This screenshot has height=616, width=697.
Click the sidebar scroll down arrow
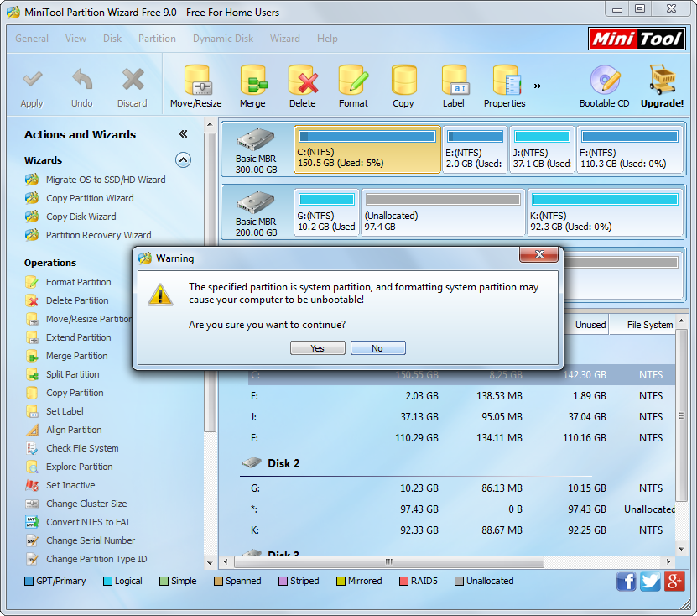click(210, 562)
